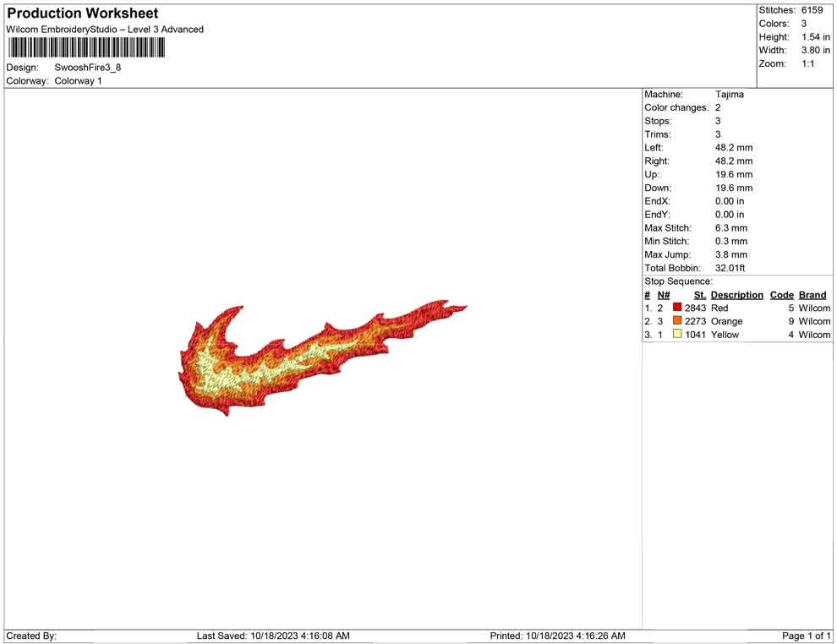Click the Max Stitch value '6.3 mm'

click(x=731, y=228)
